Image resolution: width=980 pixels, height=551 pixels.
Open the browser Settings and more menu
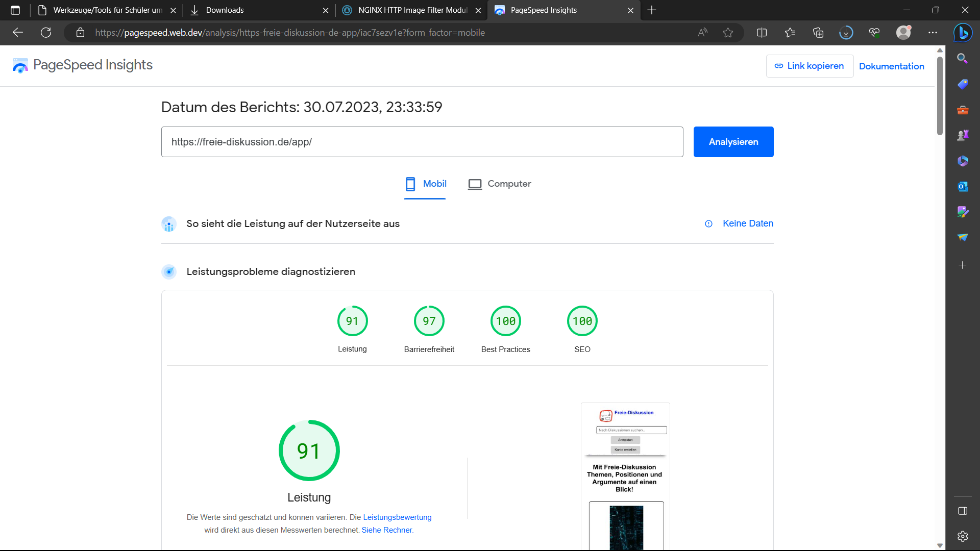(x=933, y=33)
